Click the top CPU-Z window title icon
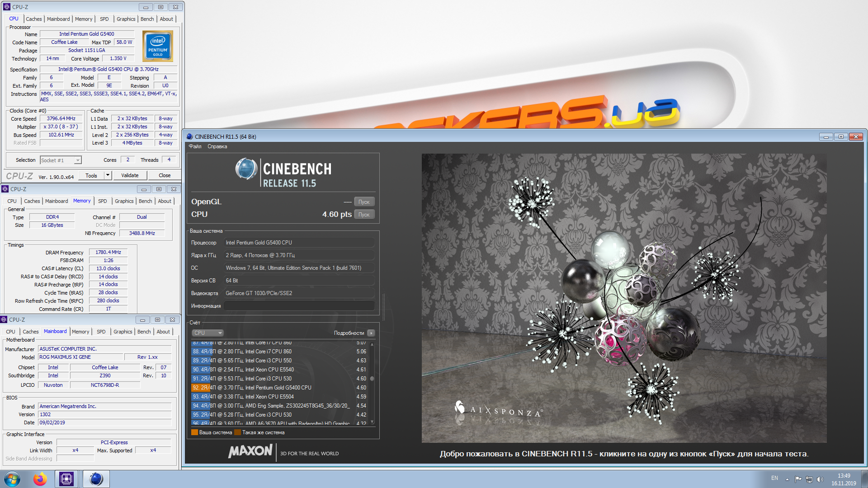Screen dimensions: 868x488 [6, 7]
